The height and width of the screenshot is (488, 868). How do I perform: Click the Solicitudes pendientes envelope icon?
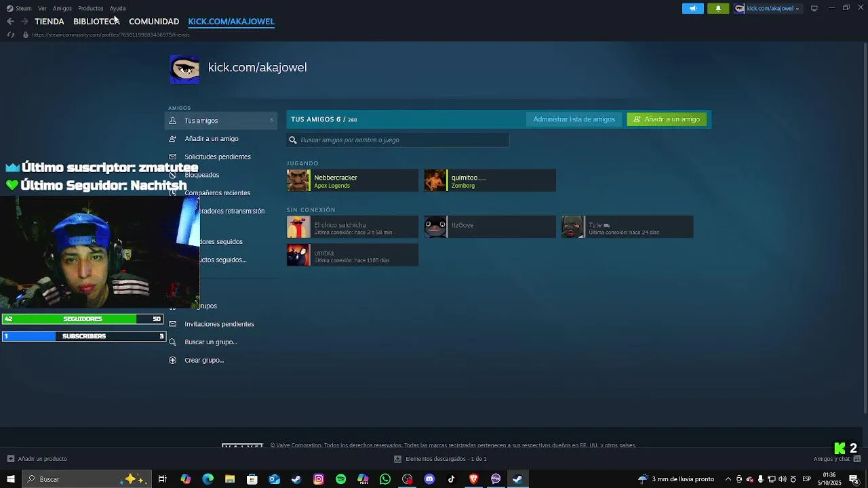[x=172, y=157]
